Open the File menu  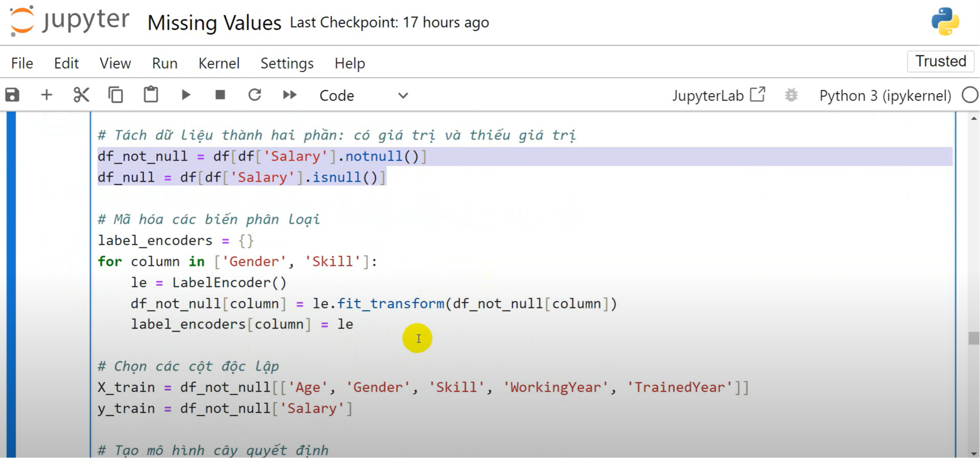pos(22,63)
